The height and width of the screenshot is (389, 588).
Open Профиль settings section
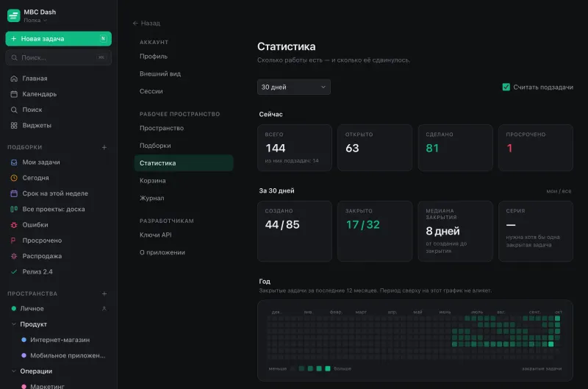[184, 57]
